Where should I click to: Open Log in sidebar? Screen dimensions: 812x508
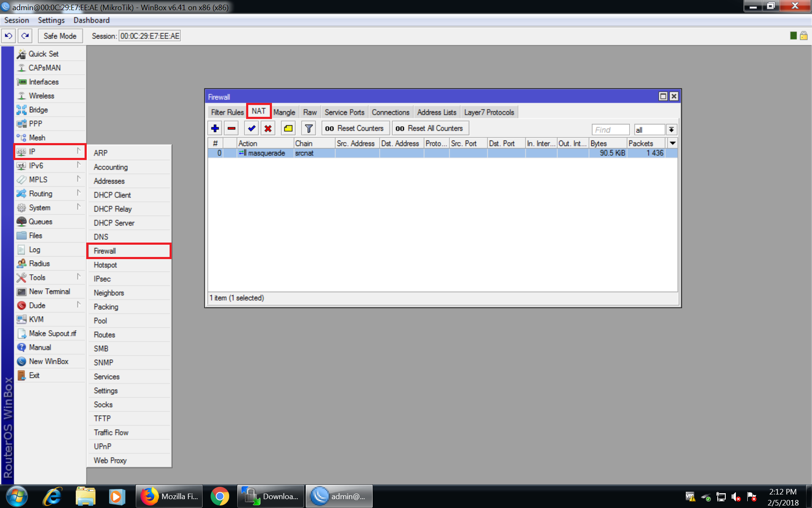coord(50,249)
